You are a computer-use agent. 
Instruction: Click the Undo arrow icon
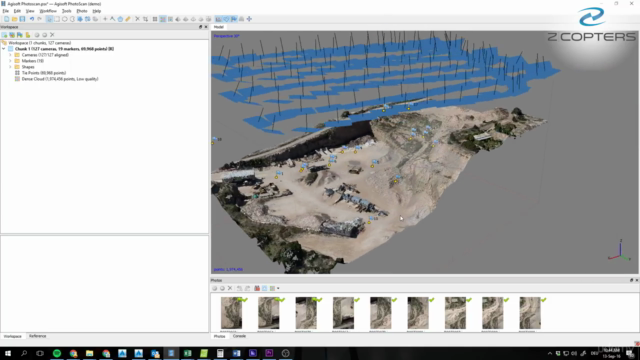pyautogui.click(x=32, y=19)
